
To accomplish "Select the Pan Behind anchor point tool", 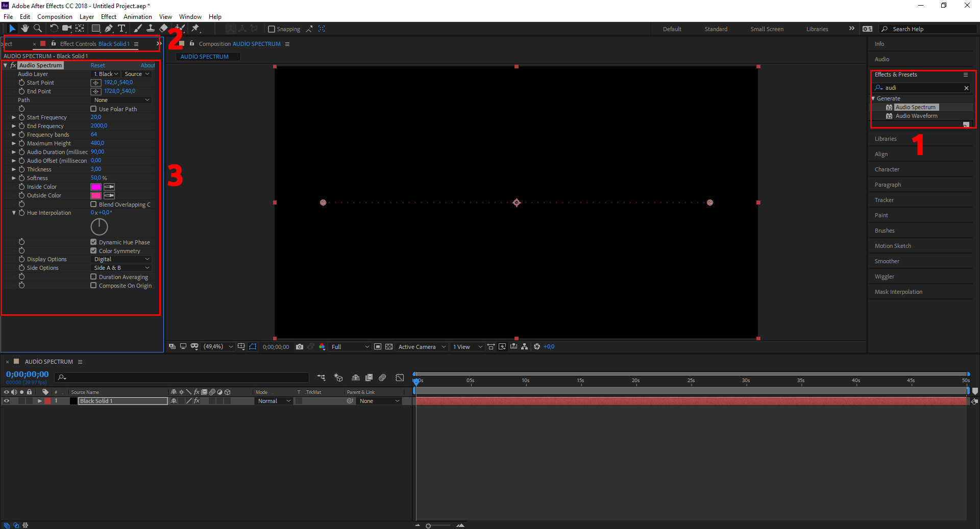I will point(80,29).
